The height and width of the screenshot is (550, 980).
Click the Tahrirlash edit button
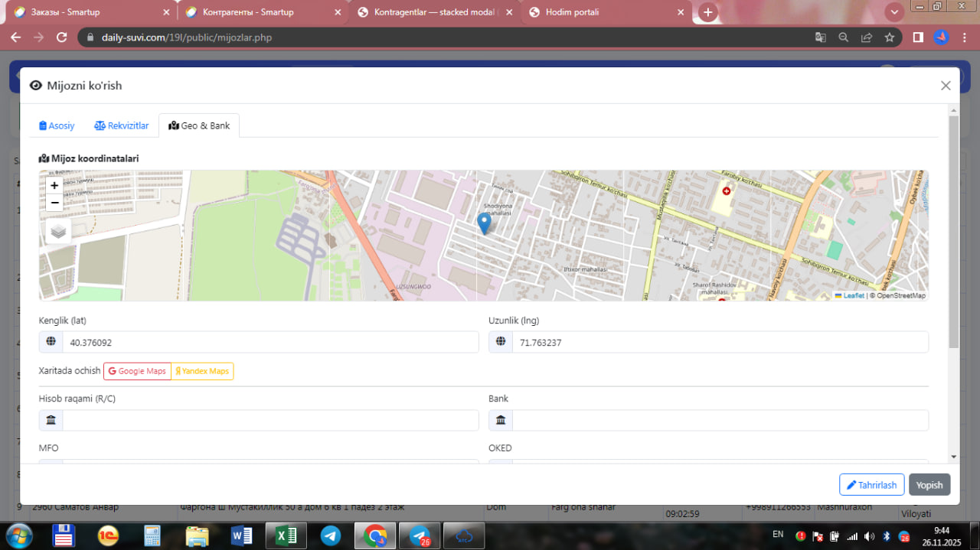pyautogui.click(x=871, y=485)
